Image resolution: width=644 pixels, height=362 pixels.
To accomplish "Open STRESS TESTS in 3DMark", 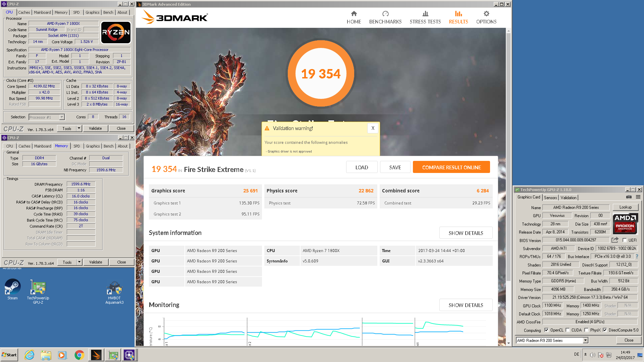I will pyautogui.click(x=425, y=17).
